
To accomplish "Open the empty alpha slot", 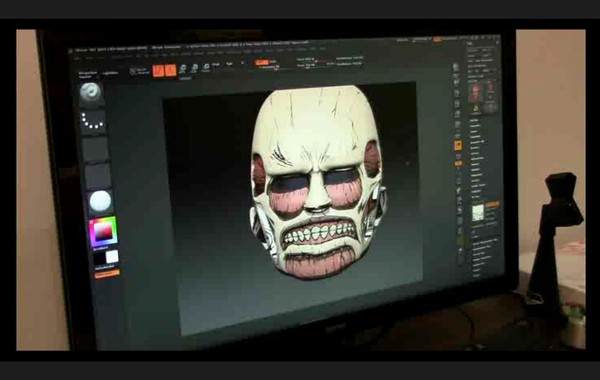I will [95, 149].
